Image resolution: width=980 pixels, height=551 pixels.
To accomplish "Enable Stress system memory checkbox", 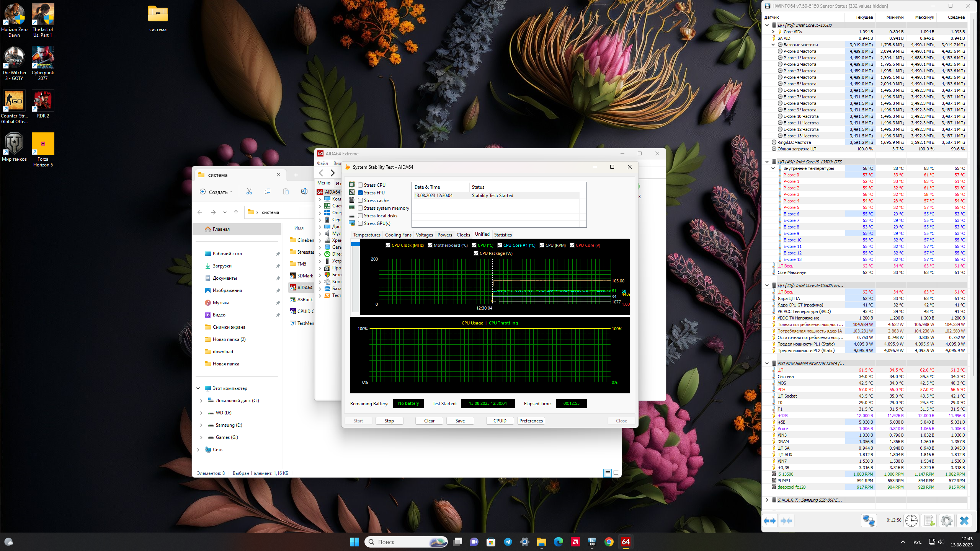I will 360,208.
